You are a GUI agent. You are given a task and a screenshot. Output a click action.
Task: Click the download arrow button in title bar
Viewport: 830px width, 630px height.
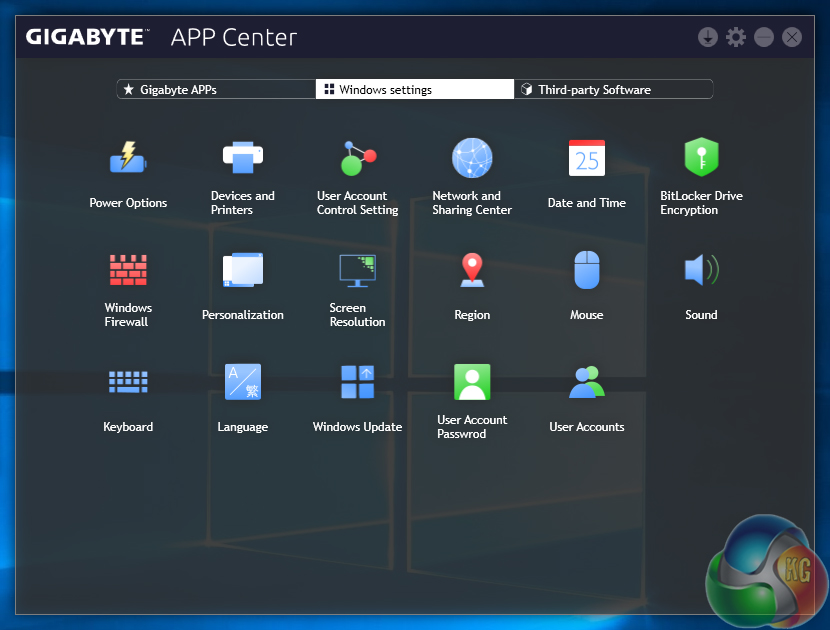coord(708,38)
